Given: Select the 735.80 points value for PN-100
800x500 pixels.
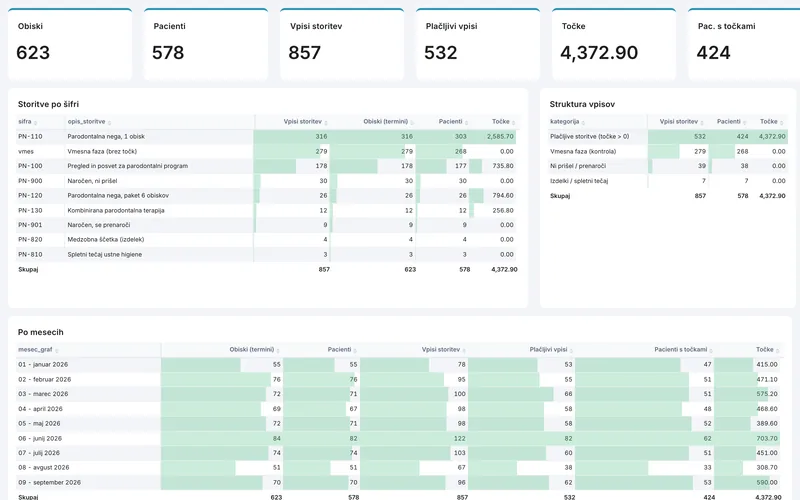Looking at the screenshot, I should coord(503,166).
